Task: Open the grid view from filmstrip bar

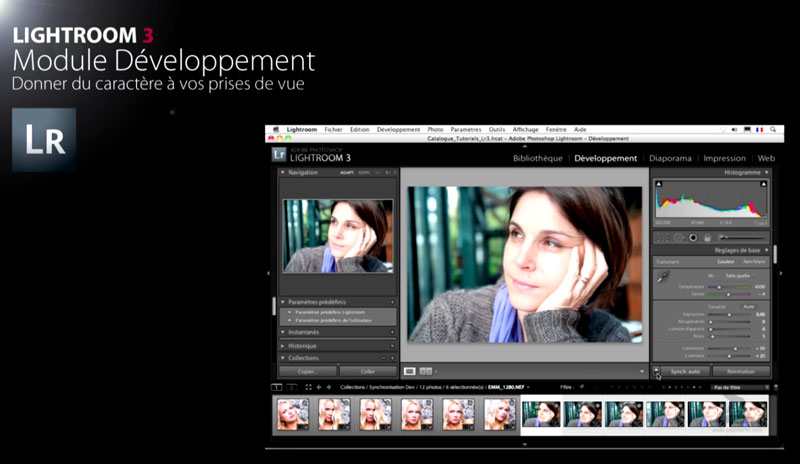Action: (308, 387)
